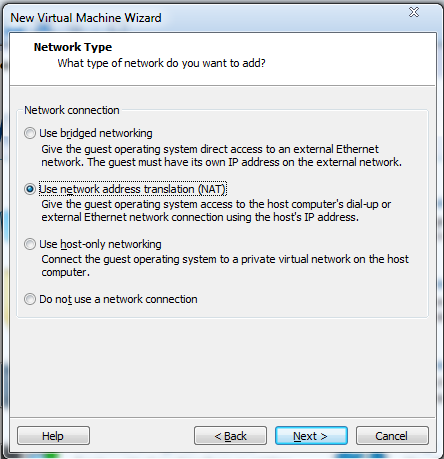This screenshot has width=444, height=459.
Task: Click the "Use network address translation (NAT)" label
Action: (133, 189)
